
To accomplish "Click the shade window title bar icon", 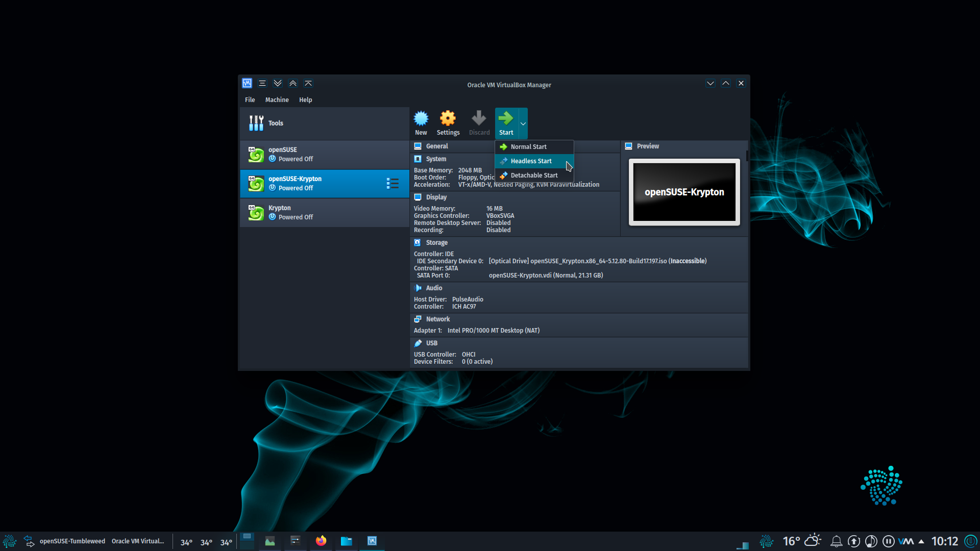I will [308, 83].
